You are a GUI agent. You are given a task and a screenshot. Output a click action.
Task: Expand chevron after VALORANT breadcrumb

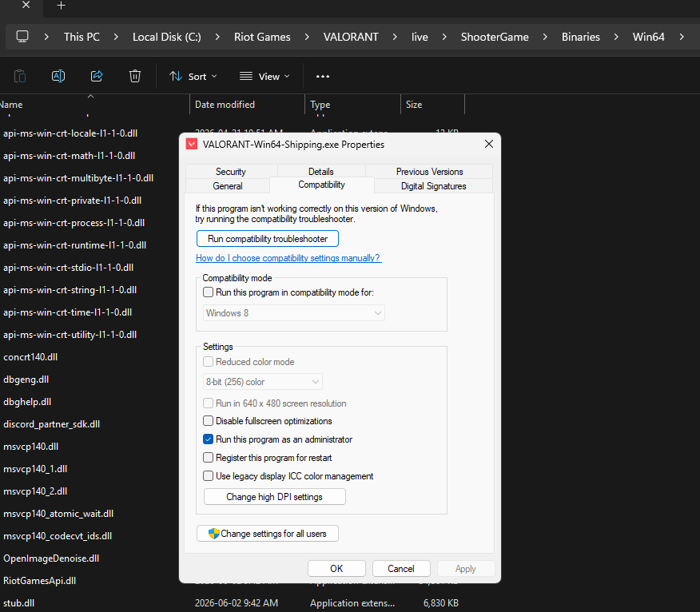coord(395,37)
